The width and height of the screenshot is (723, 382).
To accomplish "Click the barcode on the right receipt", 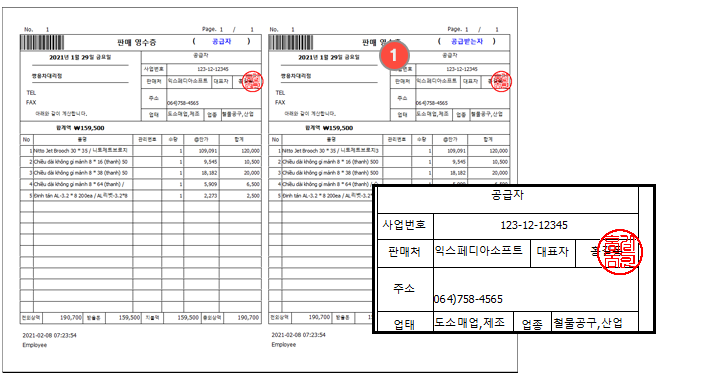I will (x=291, y=42).
